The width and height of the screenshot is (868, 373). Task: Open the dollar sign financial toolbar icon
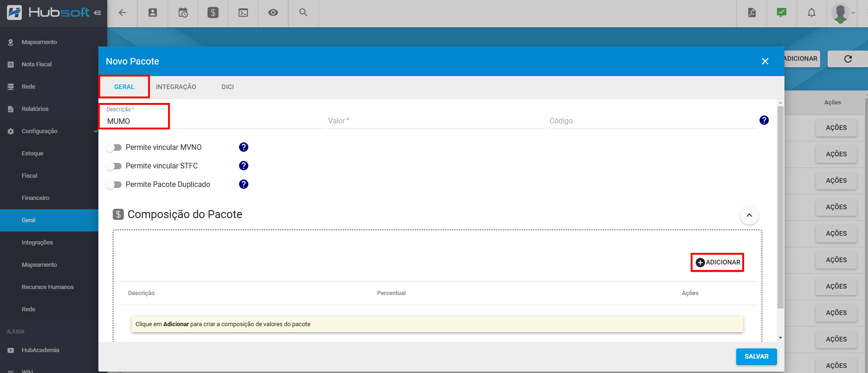pyautogui.click(x=213, y=13)
